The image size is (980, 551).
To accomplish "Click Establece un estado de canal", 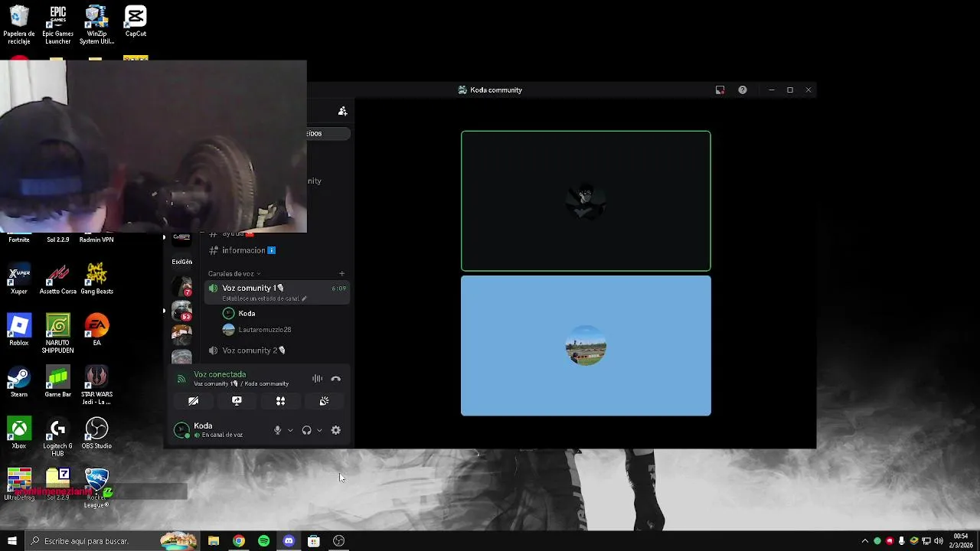I will 264,298.
